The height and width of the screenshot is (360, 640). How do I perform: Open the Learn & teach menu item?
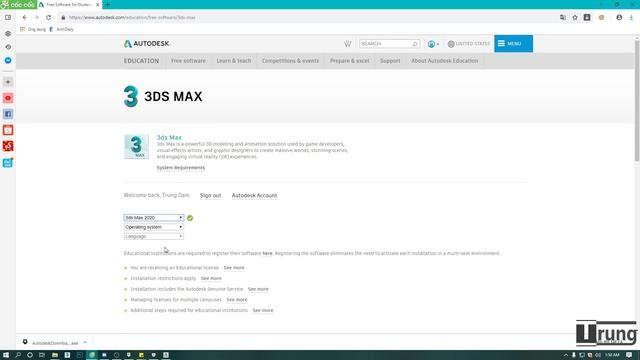click(234, 61)
